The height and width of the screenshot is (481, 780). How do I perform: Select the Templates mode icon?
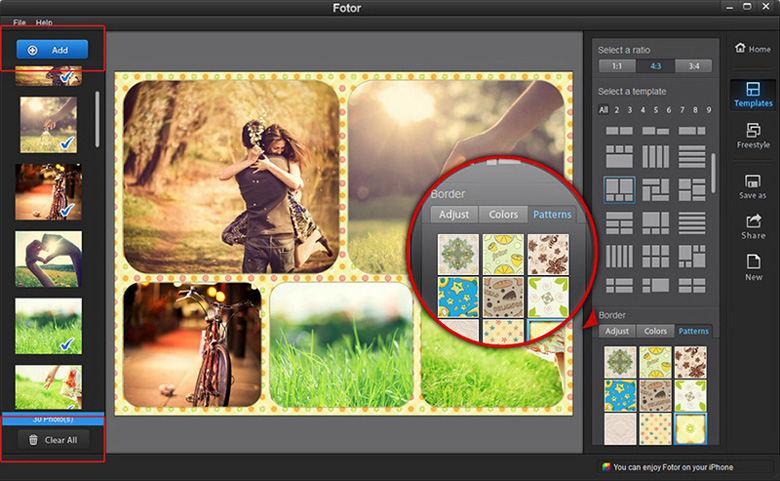752,95
